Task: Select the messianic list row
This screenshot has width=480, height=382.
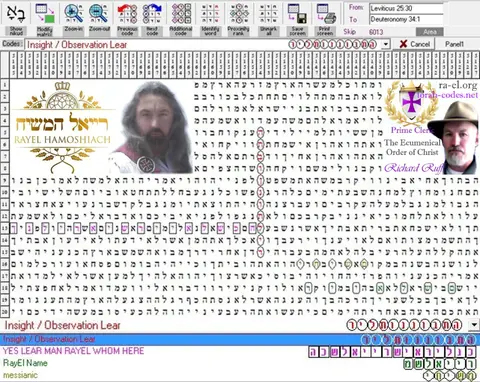Action: point(240,375)
